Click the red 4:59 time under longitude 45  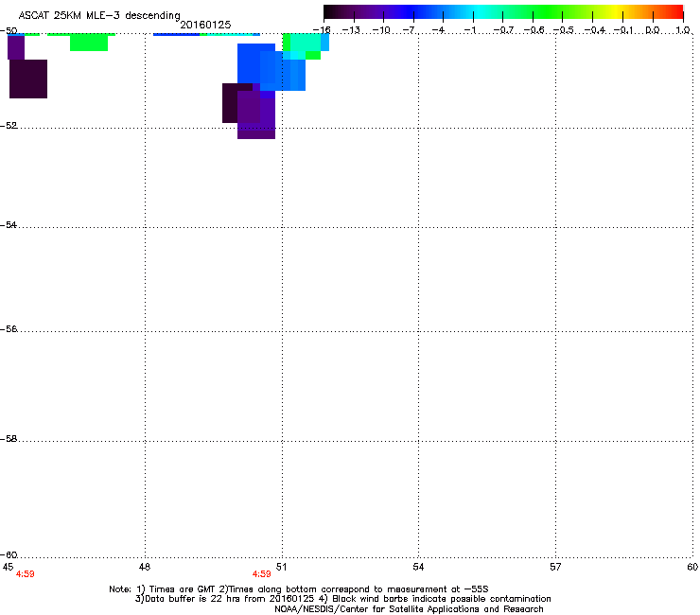click(25, 574)
